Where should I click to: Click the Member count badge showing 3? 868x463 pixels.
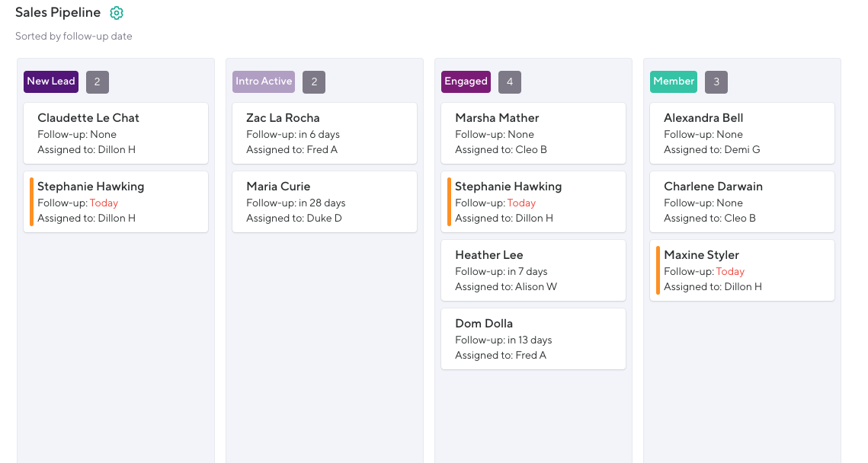coord(716,82)
